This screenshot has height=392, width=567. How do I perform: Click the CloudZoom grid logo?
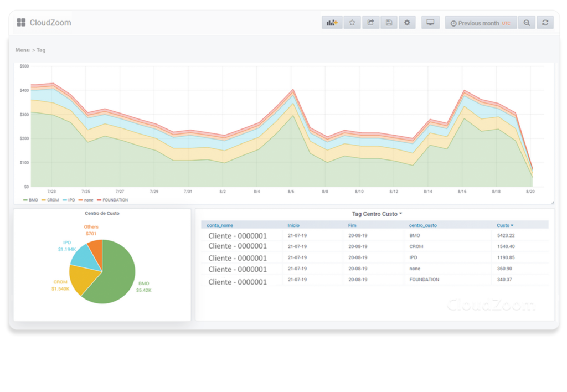pyautogui.click(x=21, y=22)
